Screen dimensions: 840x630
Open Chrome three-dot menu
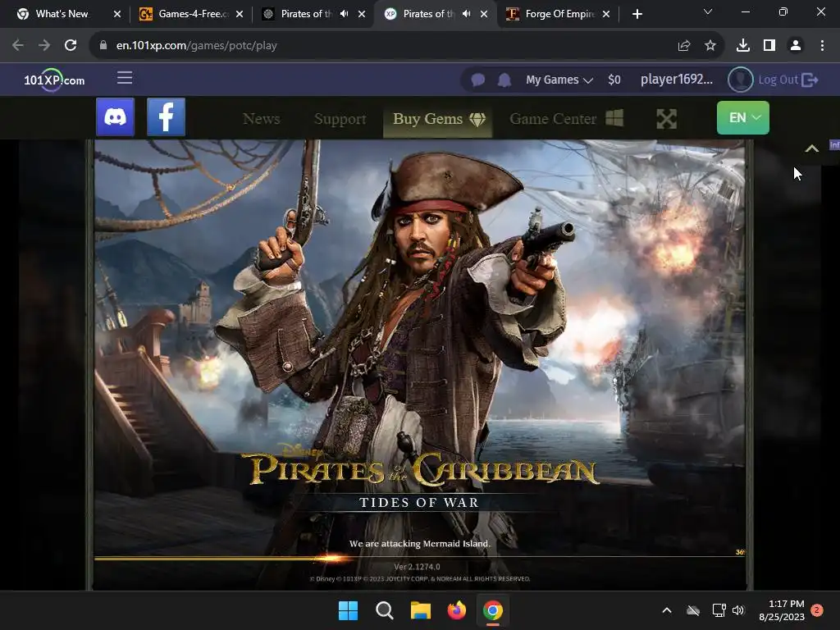(x=822, y=46)
